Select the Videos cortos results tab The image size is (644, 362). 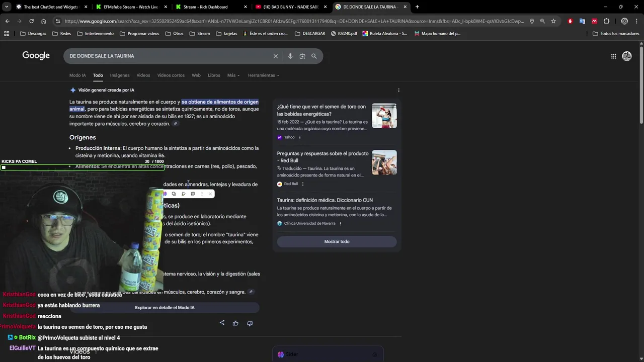click(171, 75)
